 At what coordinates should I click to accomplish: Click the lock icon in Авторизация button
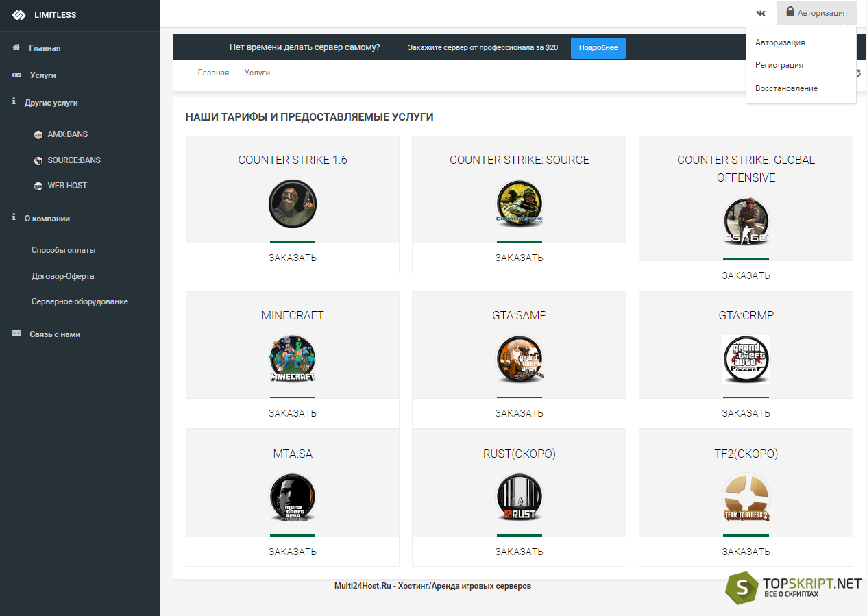click(790, 12)
